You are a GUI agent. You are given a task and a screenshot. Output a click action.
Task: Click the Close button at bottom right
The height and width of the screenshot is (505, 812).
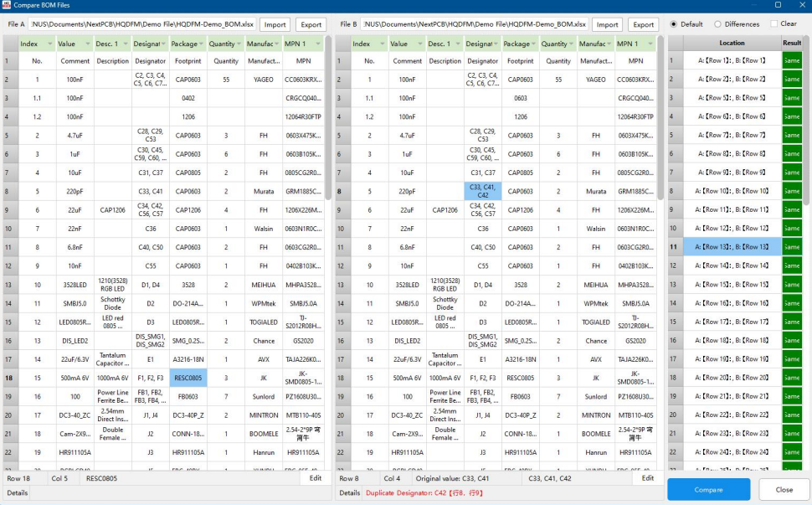pos(784,490)
